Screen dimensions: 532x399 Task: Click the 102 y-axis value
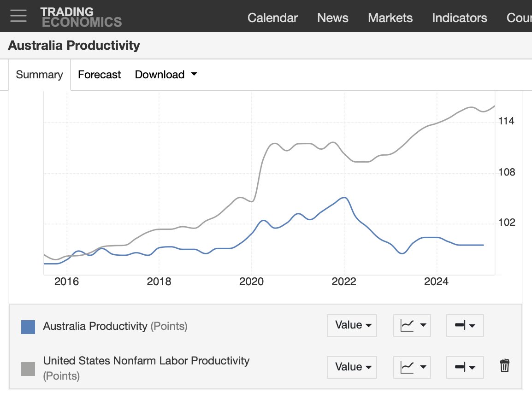point(507,223)
